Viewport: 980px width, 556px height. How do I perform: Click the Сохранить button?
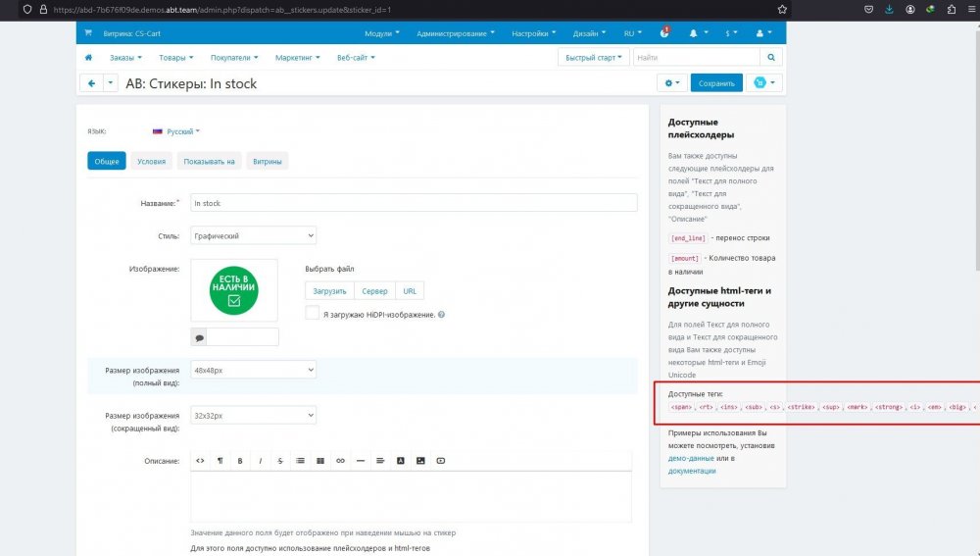(x=716, y=83)
